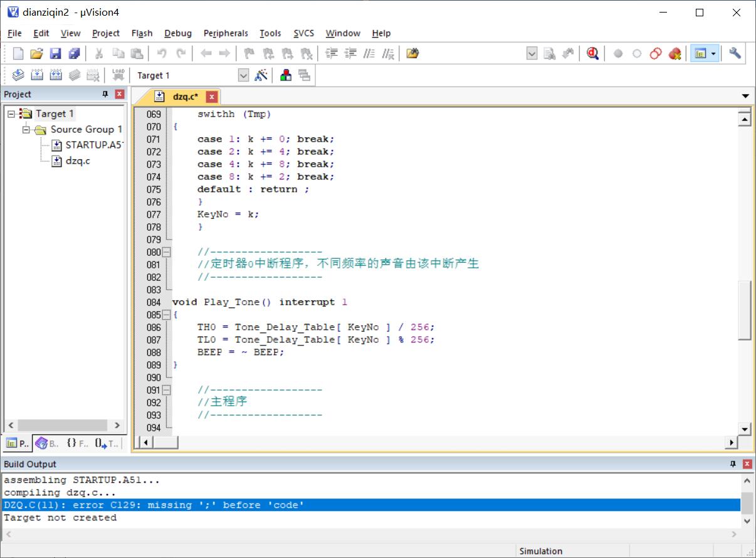Click the Copy icon in toolbar
Image resolution: width=756 pixels, height=558 pixels.
[118, 53]
